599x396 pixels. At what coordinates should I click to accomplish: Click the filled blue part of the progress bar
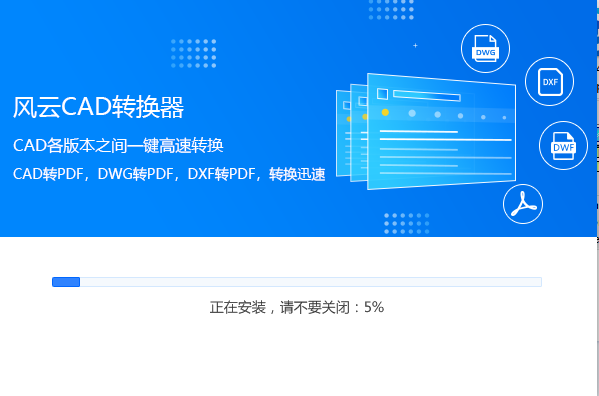(66, 282)
